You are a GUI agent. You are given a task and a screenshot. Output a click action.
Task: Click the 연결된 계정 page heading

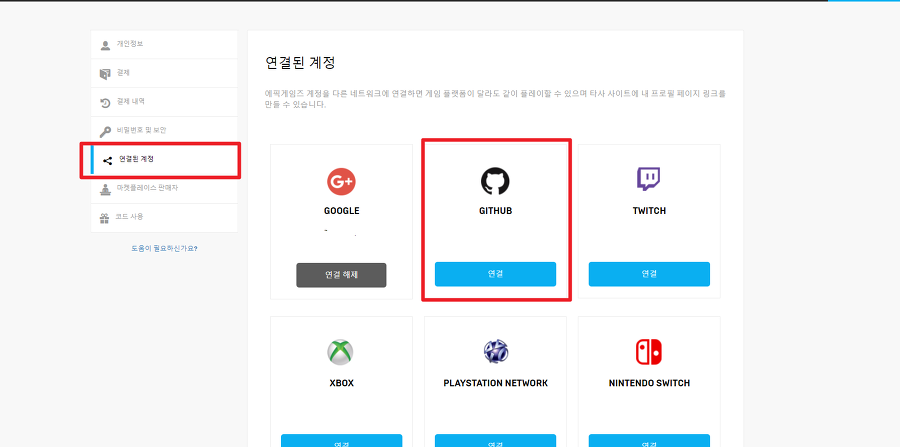click(300, 63)
